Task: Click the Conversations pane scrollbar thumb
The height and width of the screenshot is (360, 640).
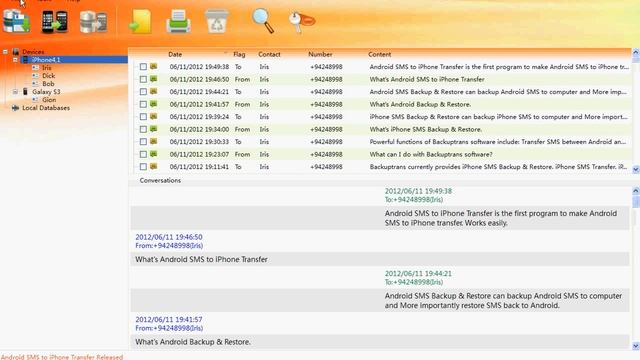Action: pos(636,201)
